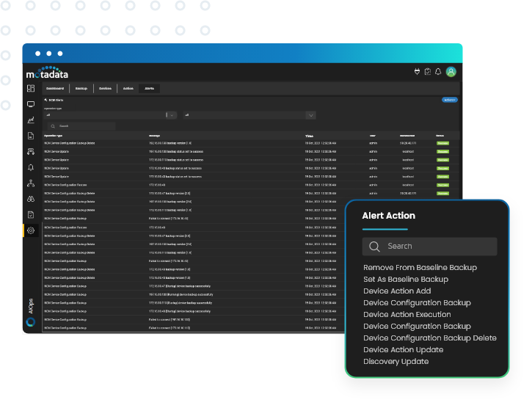
Task: Open the alerts bell icon in sidebar
Action: click(x=31, y=167)
